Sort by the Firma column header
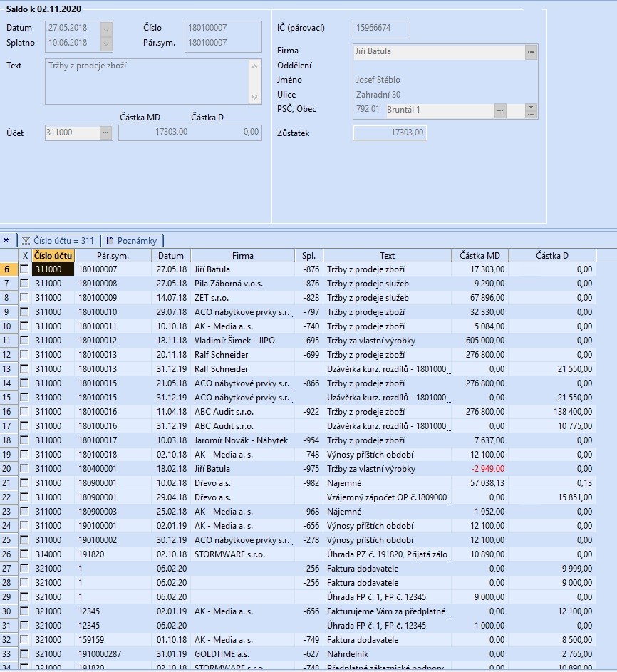The width and height of the screenshot is (617, 672). (x=242, y=255)
